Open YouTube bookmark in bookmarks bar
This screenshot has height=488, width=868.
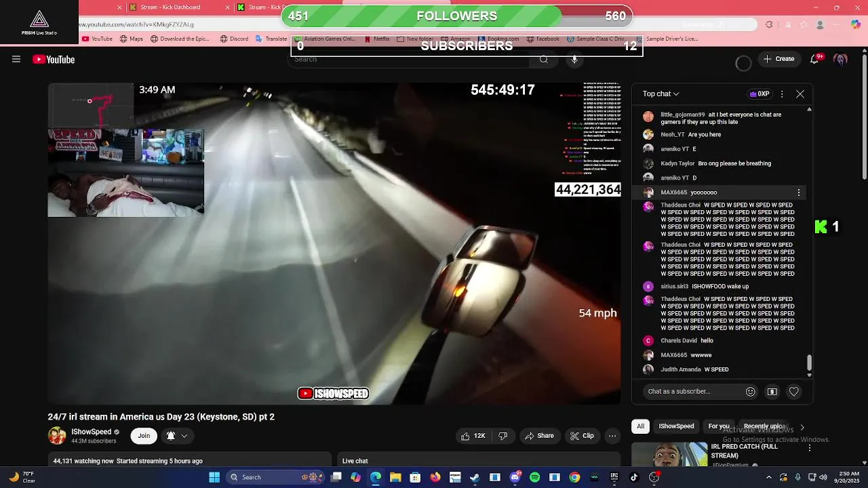97,39
